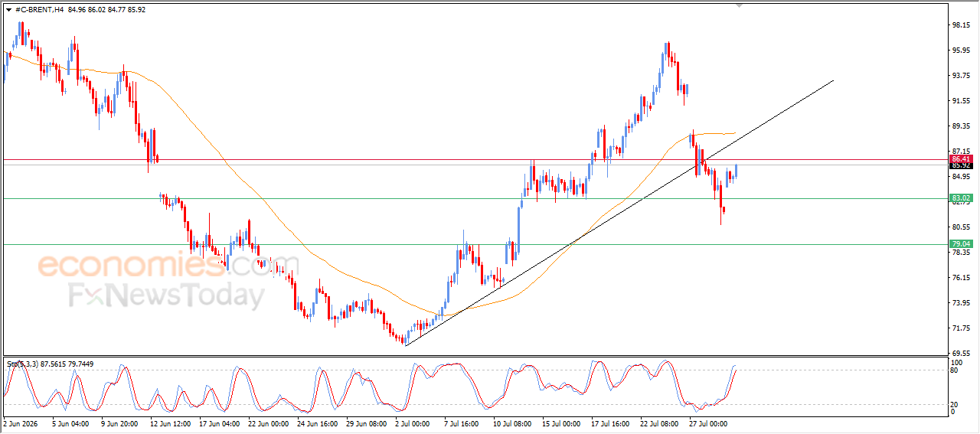Select the green 83.02 price level label

[x=961, y=198]
